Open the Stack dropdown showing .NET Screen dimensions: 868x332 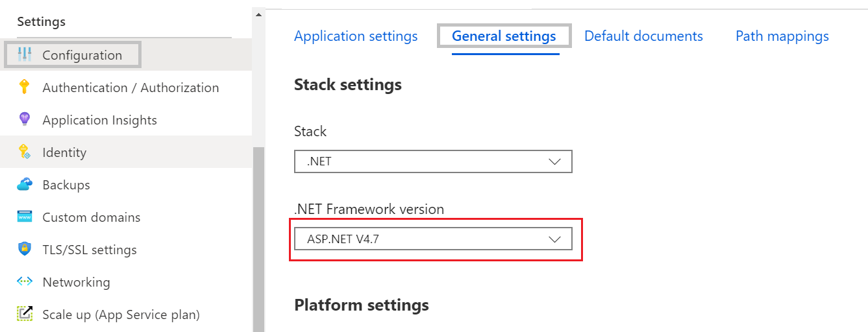(433, 162)
